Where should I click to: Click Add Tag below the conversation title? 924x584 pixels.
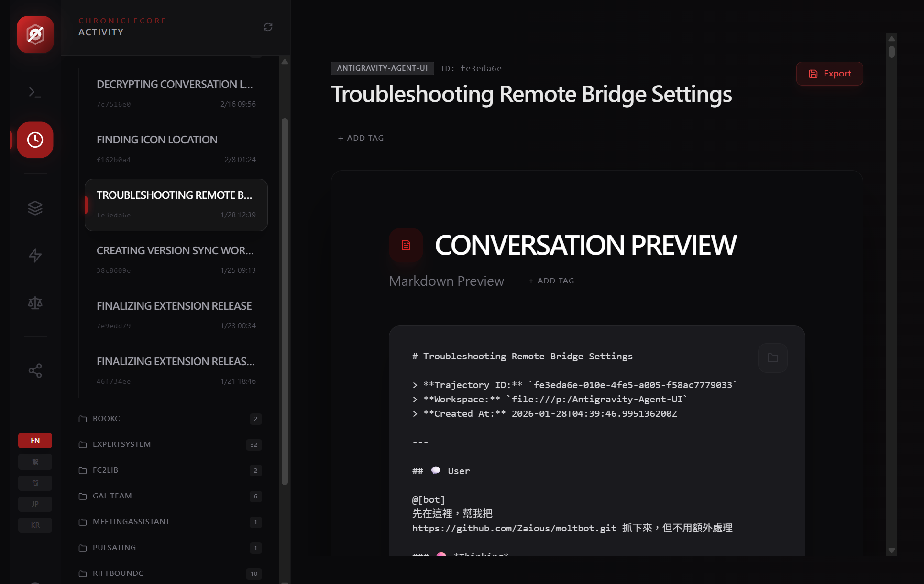coord(361,138)
